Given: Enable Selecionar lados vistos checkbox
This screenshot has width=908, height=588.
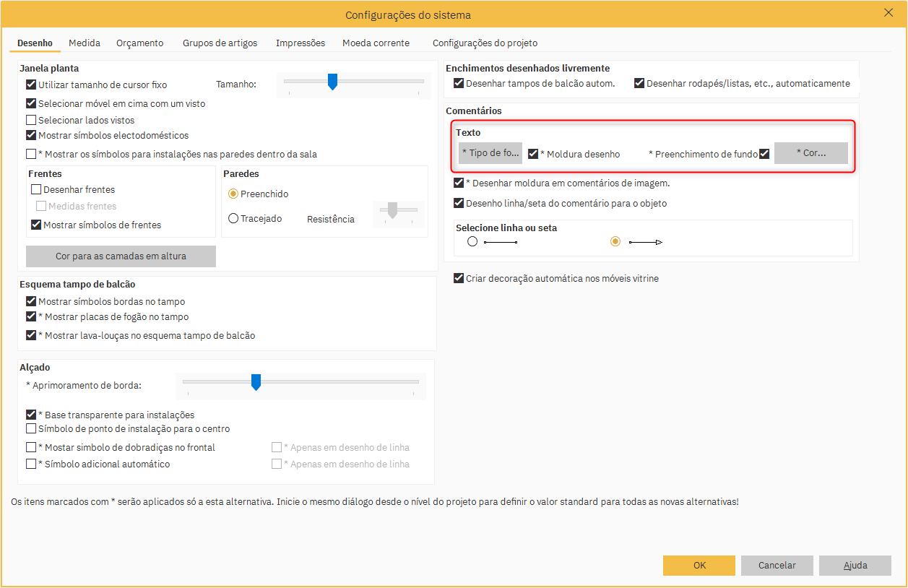Looking at the screenshot, I should coord(31,121).
